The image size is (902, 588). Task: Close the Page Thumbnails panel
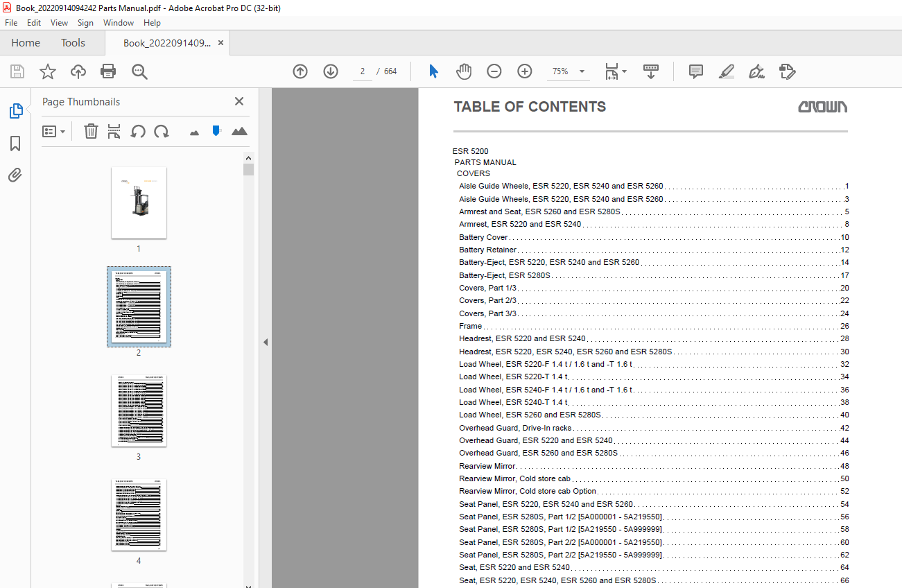[x=239, y=101]
